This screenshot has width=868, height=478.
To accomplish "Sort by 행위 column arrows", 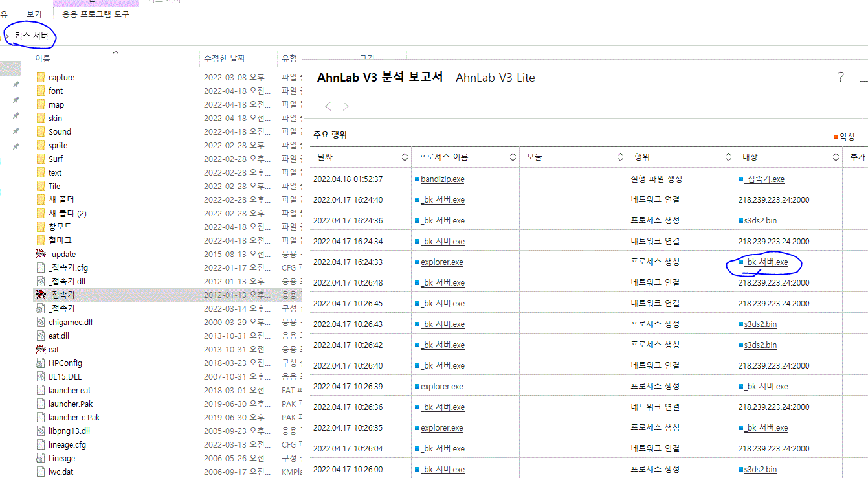I will [x=728, y=157].
